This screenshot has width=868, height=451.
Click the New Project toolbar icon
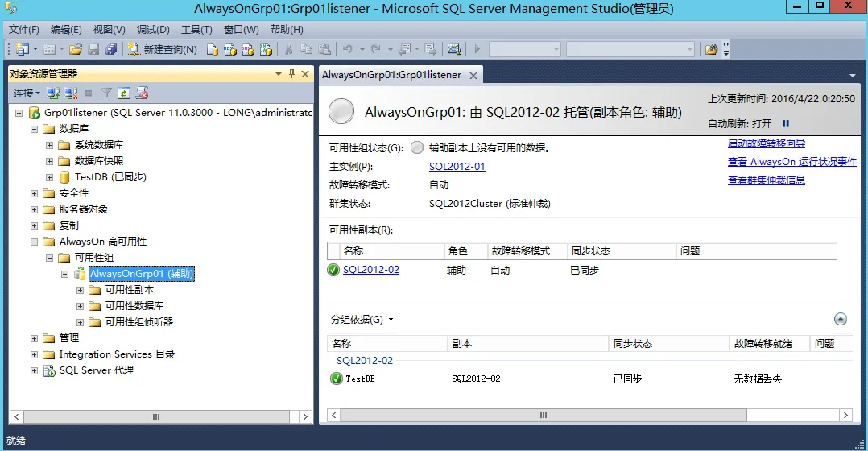23,49
